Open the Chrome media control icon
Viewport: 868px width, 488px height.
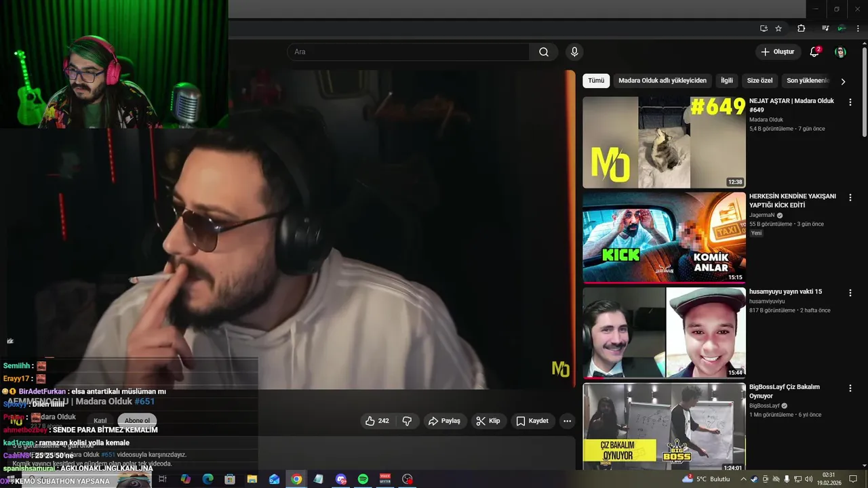825,28
